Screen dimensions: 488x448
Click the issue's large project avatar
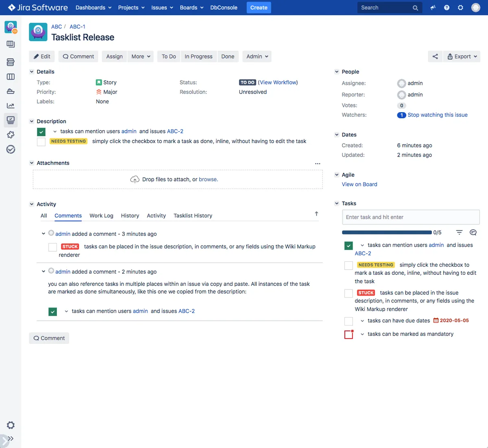pyautogui.click(x=38, y=32)
